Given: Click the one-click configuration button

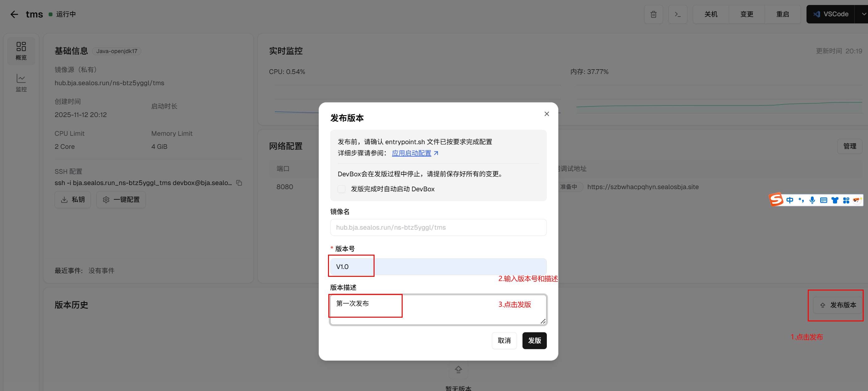Looking at the screenshot, I should (x=121, y=200).
